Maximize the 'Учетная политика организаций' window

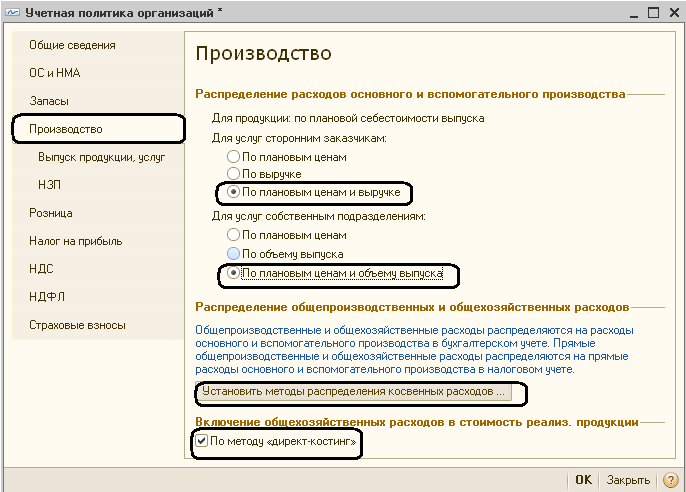(x=653, y=13)
